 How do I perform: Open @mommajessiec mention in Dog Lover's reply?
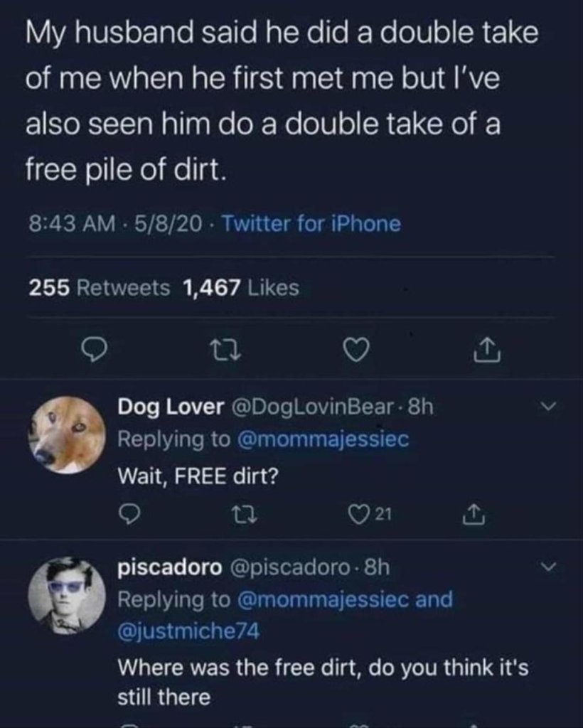pos(322,439)
